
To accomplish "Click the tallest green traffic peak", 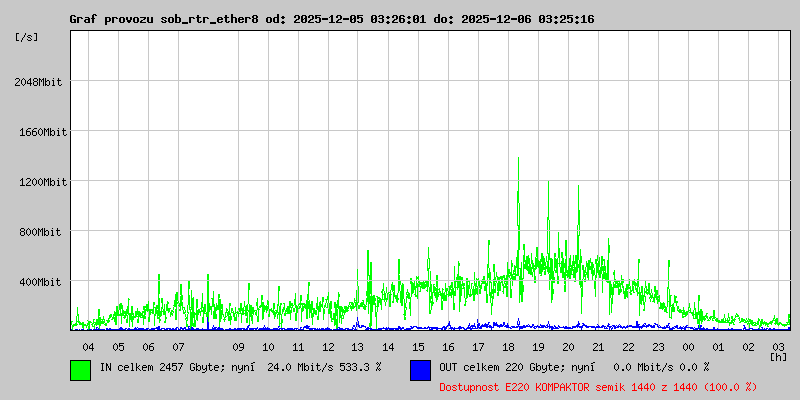I will pos(518,160).
